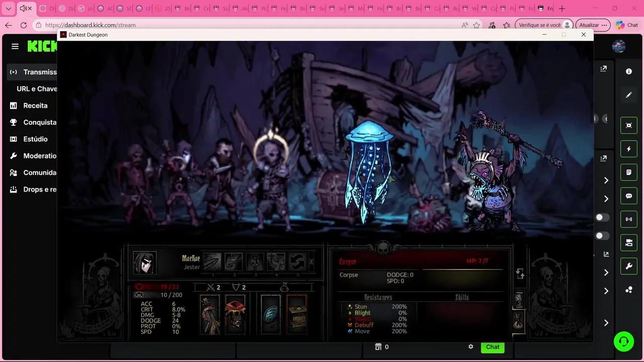Target the blue jellyfish enemy
Screen dimensions: 644x362
369,171
